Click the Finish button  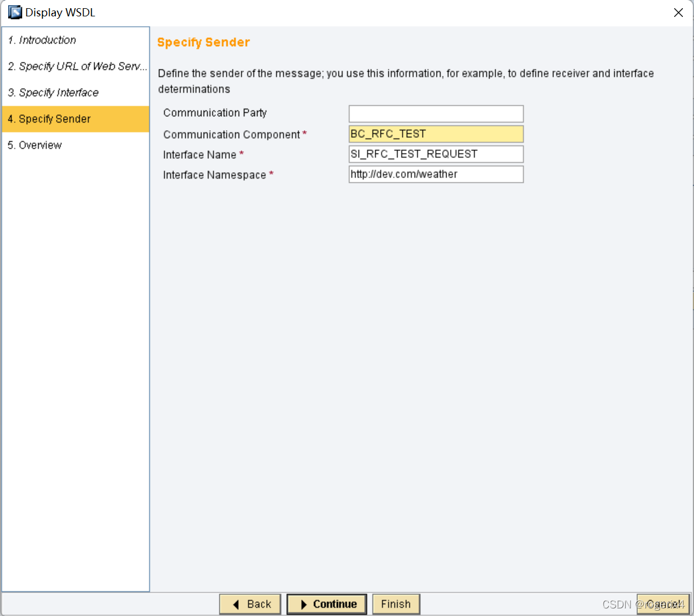click(x=396, y=604)
